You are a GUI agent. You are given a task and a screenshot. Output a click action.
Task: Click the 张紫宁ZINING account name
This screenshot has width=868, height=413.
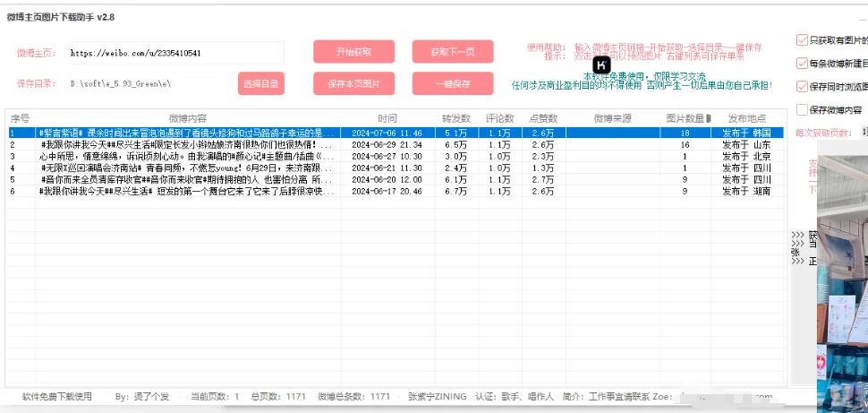[x=438, y=397]
